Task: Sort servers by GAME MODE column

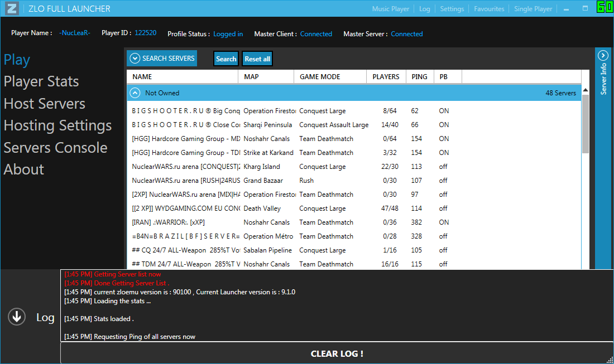Action: point(330,76)
